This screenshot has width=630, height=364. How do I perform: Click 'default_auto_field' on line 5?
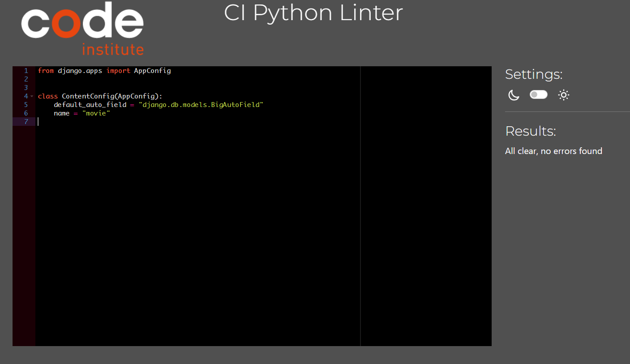tap(90, 105)
